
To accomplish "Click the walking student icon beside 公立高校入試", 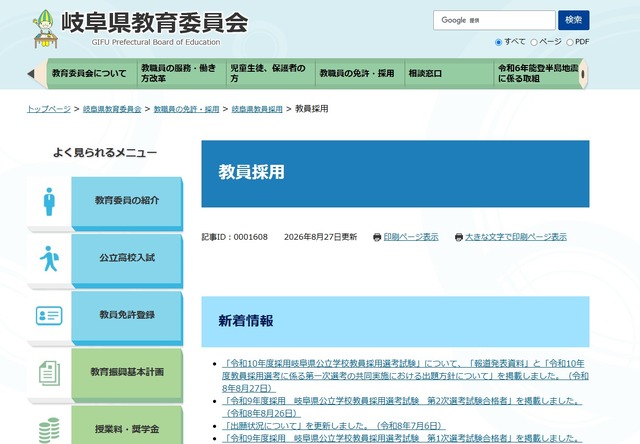I will [49, 259].
